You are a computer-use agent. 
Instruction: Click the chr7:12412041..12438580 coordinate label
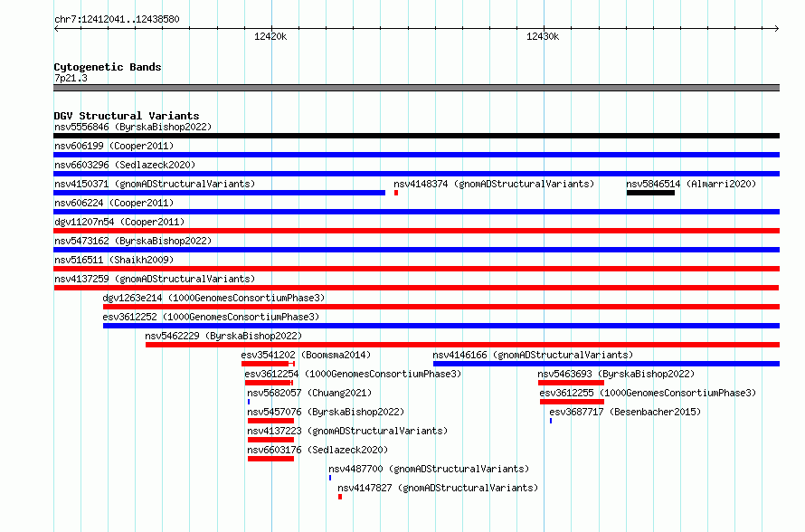tap(117, 19)
